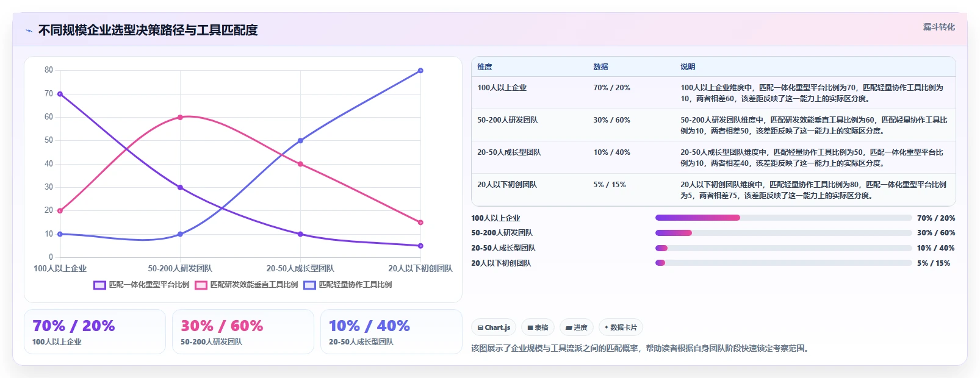The height and width of the screenshot is (378, 980).
Task: Click the purple data point at 5 for 20人以下初创团队
Action: (420, 246)
